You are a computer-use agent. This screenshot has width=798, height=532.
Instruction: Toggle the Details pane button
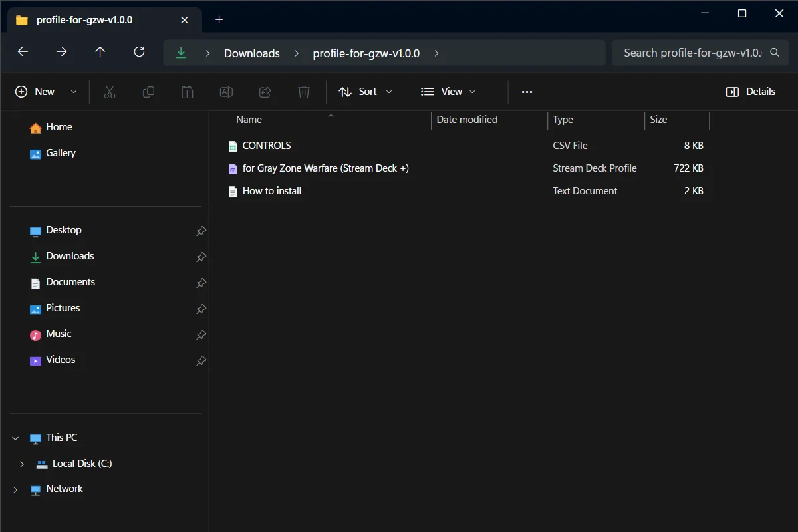coord(750,92)
